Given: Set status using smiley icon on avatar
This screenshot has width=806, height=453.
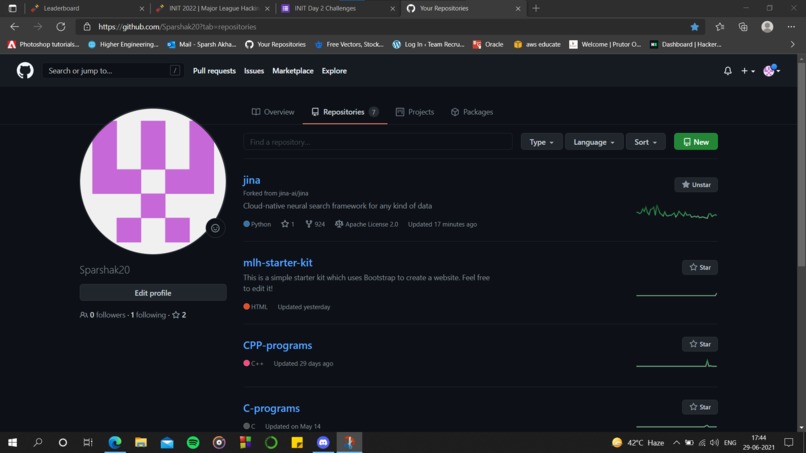Looking at the screenshot, I should 215,228.
